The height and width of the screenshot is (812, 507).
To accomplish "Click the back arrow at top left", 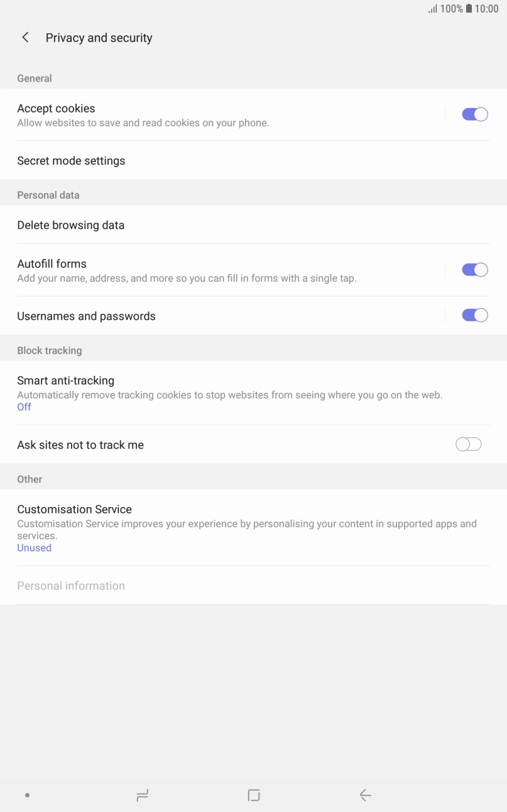I will point(25,37).
